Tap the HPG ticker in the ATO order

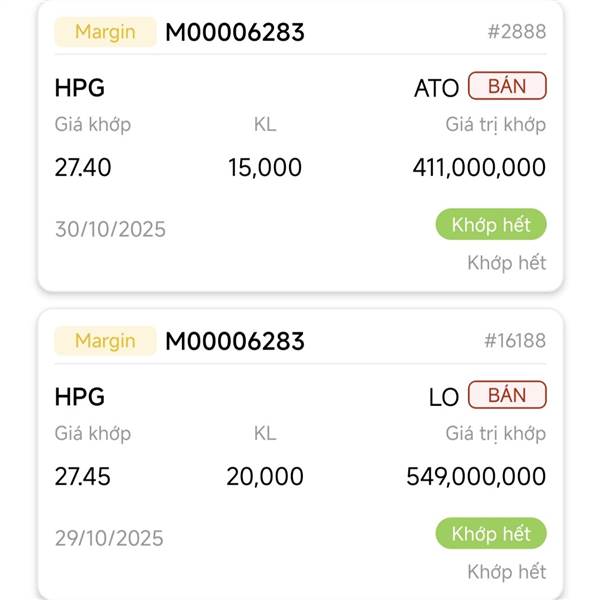tap(79, 88)
